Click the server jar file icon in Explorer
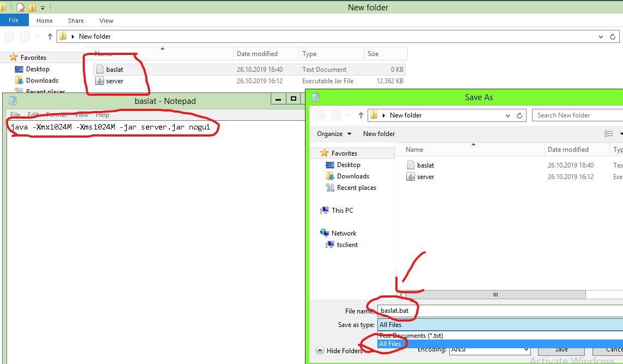Screen dimensions: 623x364 point(99,81)
